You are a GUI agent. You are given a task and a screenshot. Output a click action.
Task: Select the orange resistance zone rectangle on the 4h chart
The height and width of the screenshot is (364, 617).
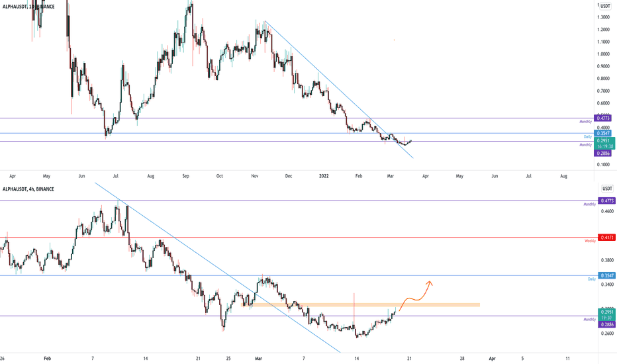pyautogui.click(x=360, y=304)
